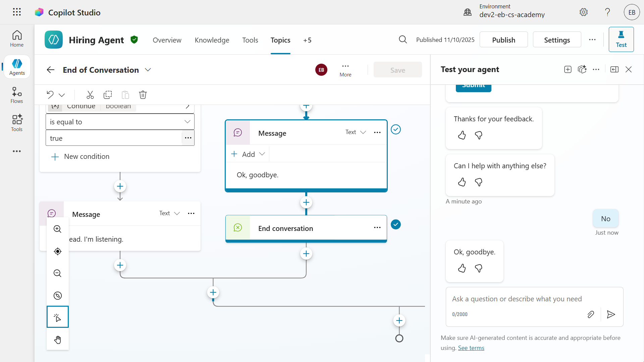Click the cut scissors icon
The height and width of the screenshot is (362, 644).
pos(90,95)
